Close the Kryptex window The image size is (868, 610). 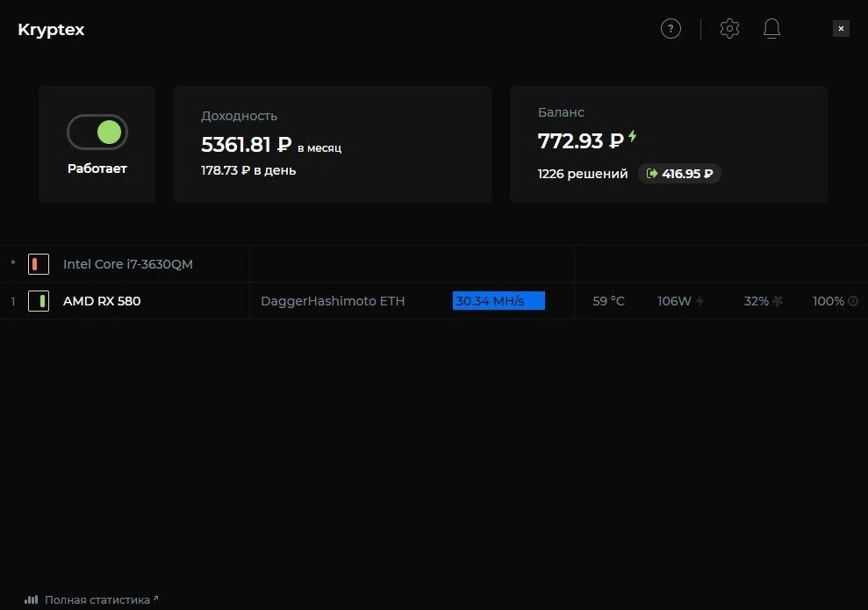(841, 28)
